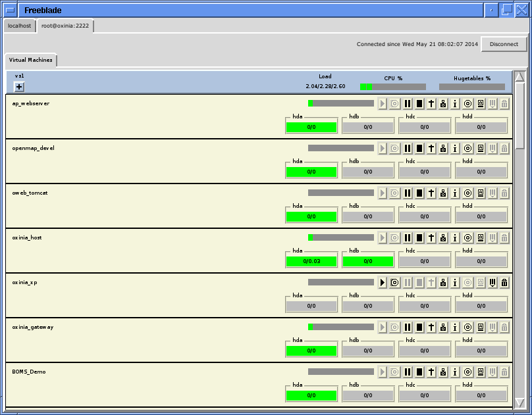Pause the ap_webserver virtual machine

[407, 103]
